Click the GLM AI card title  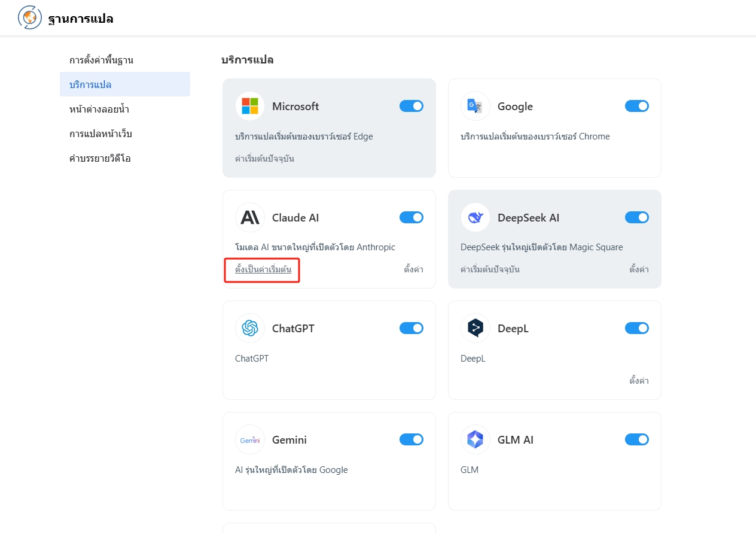coord(516,439)
